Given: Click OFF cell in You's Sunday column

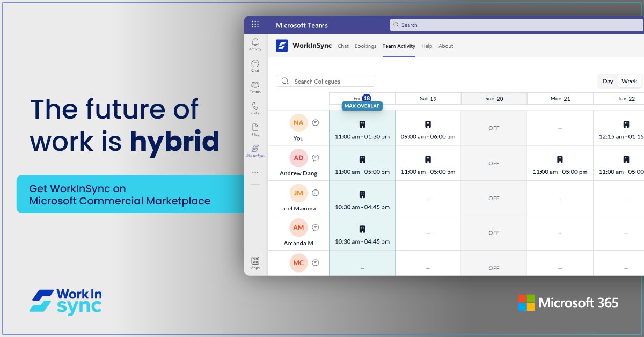Looking at the screenshot, I should click(494, 128).
